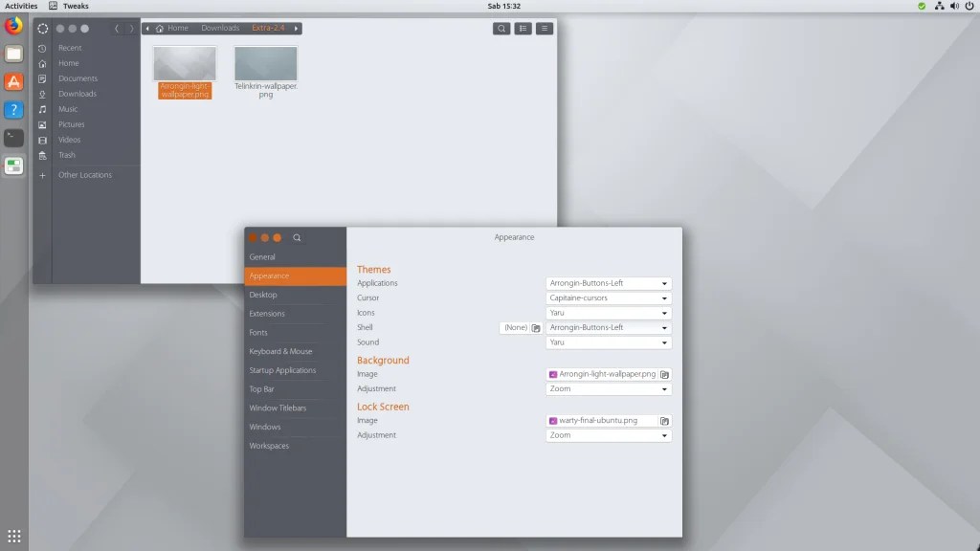Open the Files hamburger menu
The width and height of the screenshot is (980, 551).
click(x=545, y=28)
